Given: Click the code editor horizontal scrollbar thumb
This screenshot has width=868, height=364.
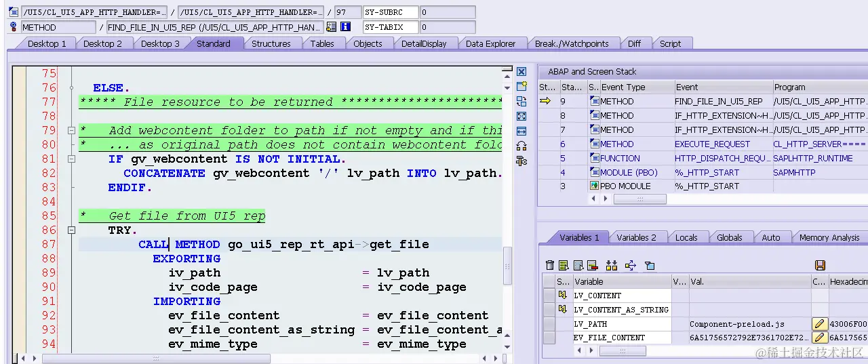Looking at the screenshot, I should 156,359.
